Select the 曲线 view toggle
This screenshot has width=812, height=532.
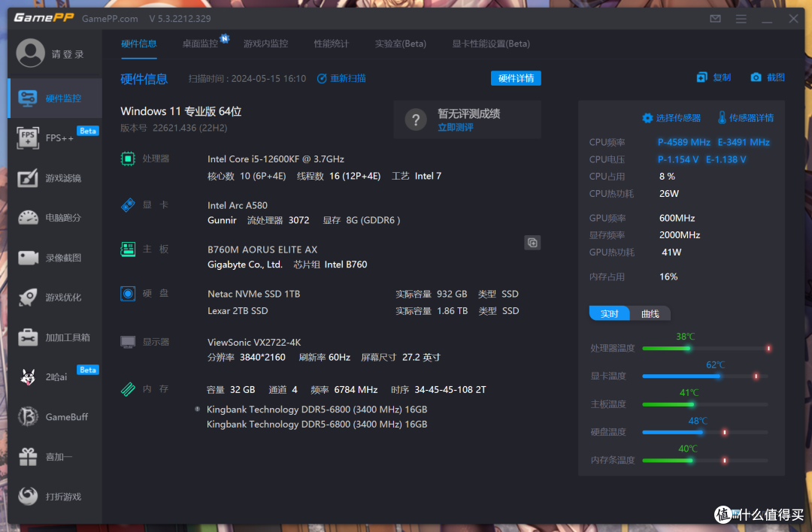pos(650,313)
